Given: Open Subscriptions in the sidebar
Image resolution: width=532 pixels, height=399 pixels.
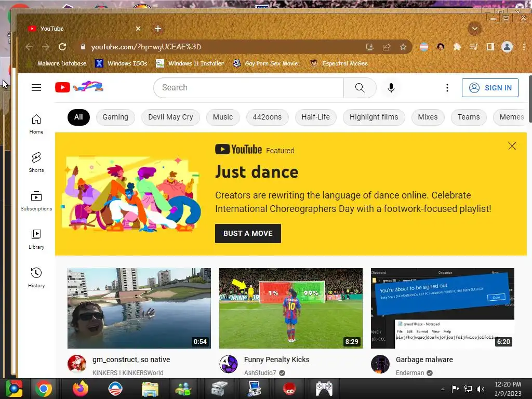Looking at the screenshot, I should click(36, 201).
